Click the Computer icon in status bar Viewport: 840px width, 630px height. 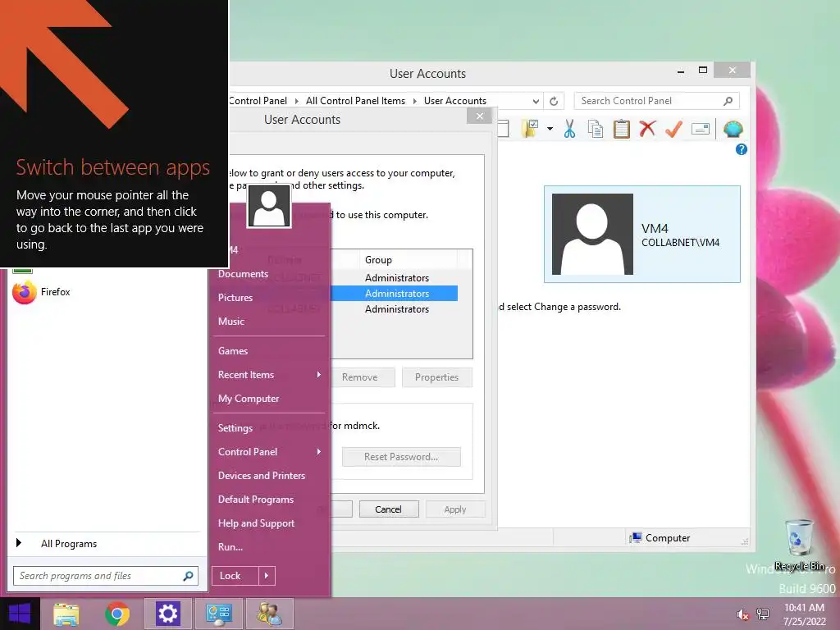click(x=636, y=537)
